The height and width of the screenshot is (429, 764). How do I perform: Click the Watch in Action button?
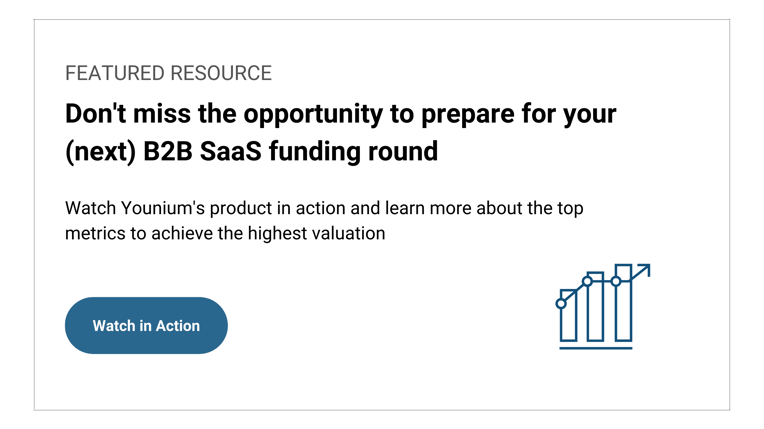coord(146,325)
